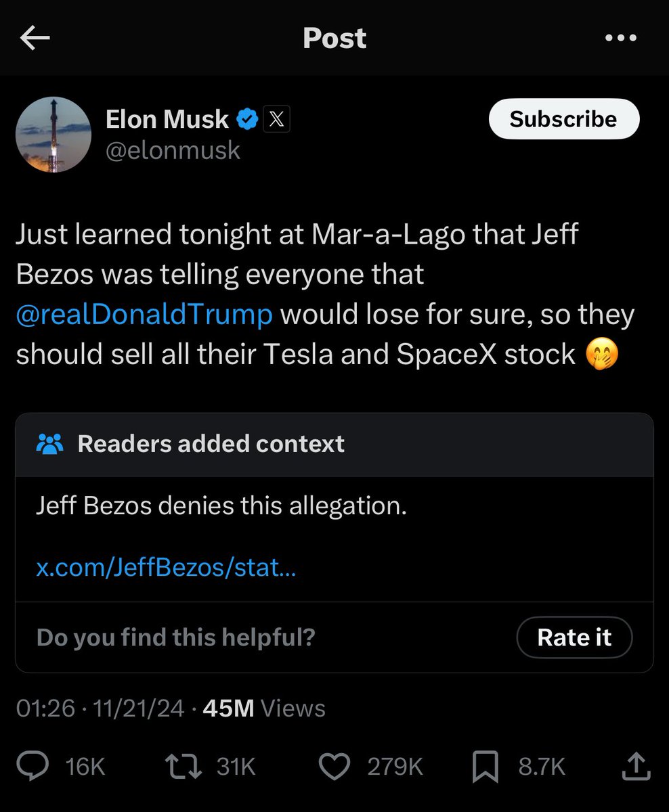View the 45M Views analytics
The height and width of the screenshot is (812, 669).
[x=264, y=708]
